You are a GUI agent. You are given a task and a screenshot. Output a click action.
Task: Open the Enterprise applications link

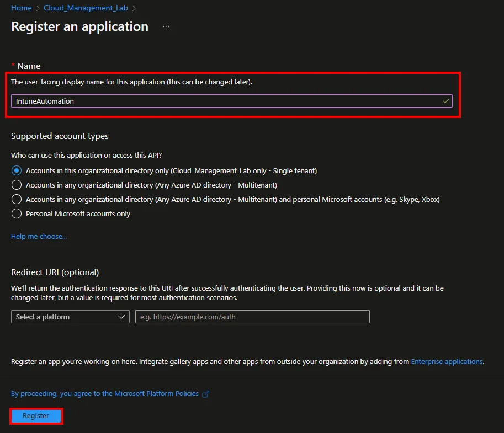point(447,361)
